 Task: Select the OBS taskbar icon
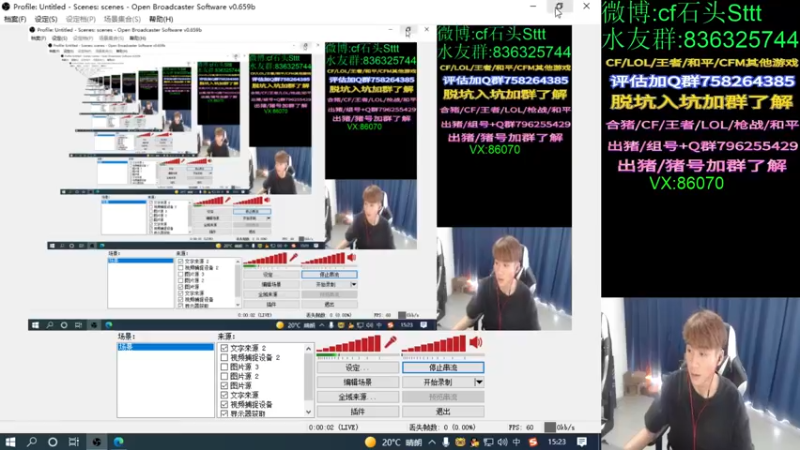click(96, 442)
